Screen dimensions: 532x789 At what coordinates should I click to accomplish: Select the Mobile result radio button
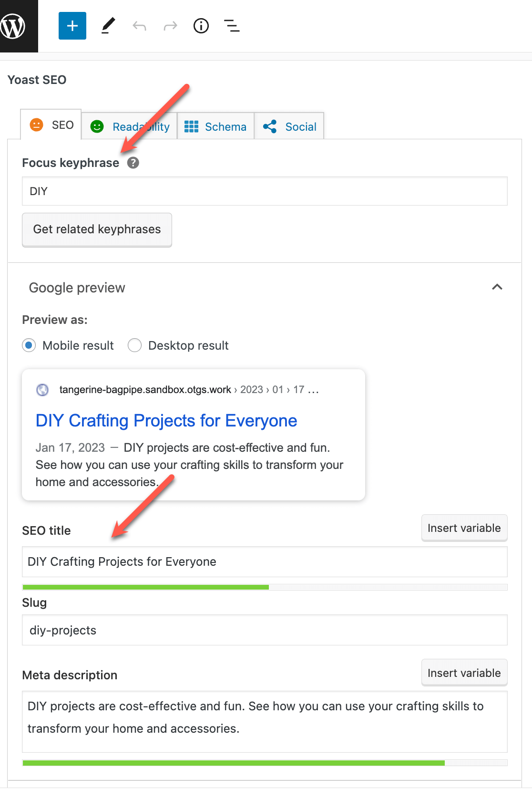pos(29,345)
